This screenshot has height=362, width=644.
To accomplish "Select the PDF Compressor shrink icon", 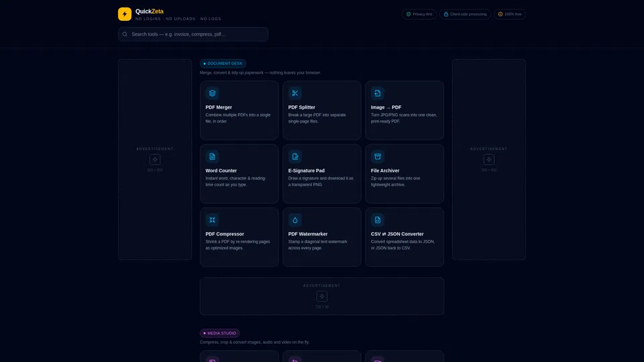I will [213, 220].
